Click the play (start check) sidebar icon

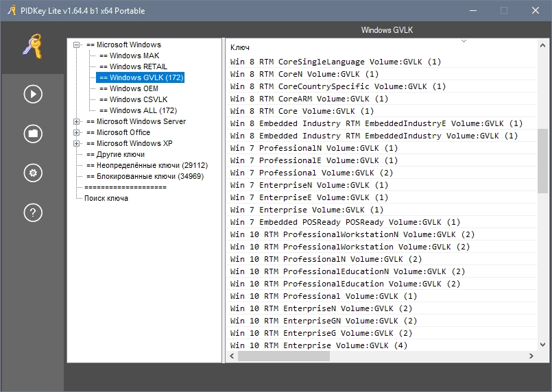pyautogui.click(x=33, y=94)
